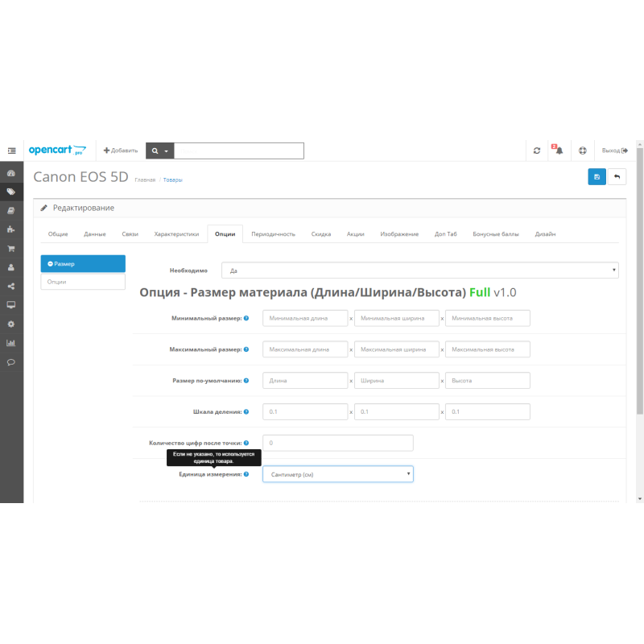This screenshot has height=644, width=644.
Task: Open the gear settings sidebar icon
Action: (x=11, y=324)
